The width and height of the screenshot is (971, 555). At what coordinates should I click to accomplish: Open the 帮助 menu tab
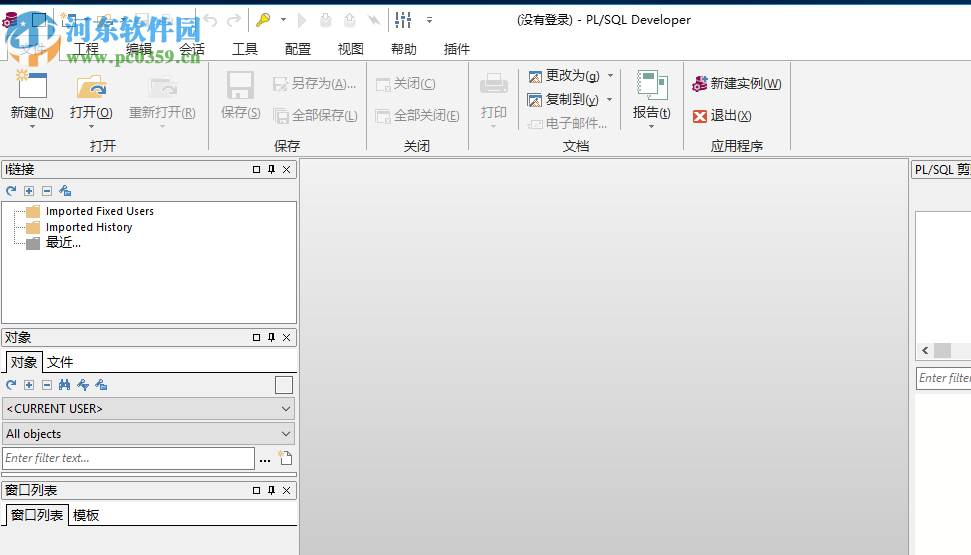404,49
